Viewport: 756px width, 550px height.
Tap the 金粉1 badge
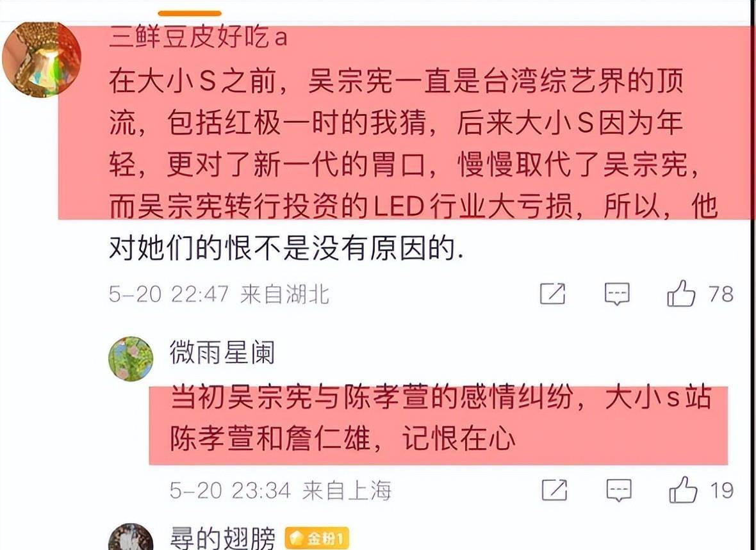tap(316, 538)
